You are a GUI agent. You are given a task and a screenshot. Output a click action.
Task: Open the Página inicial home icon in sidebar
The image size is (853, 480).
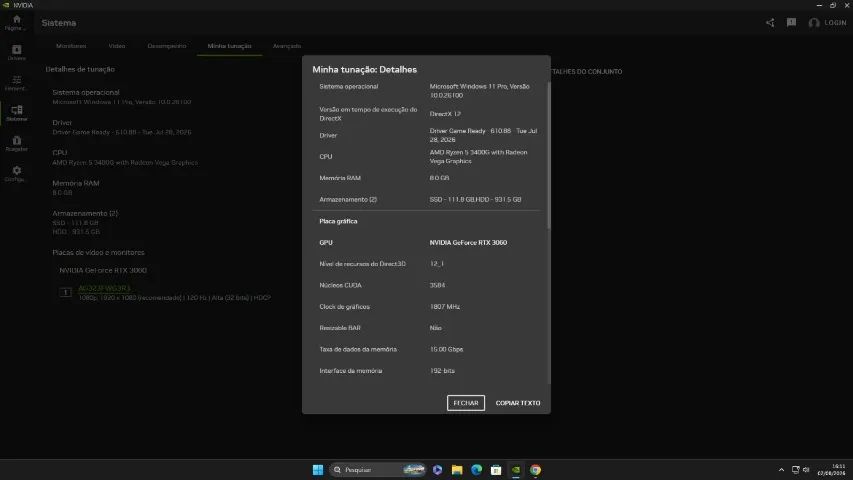[16, 22]
